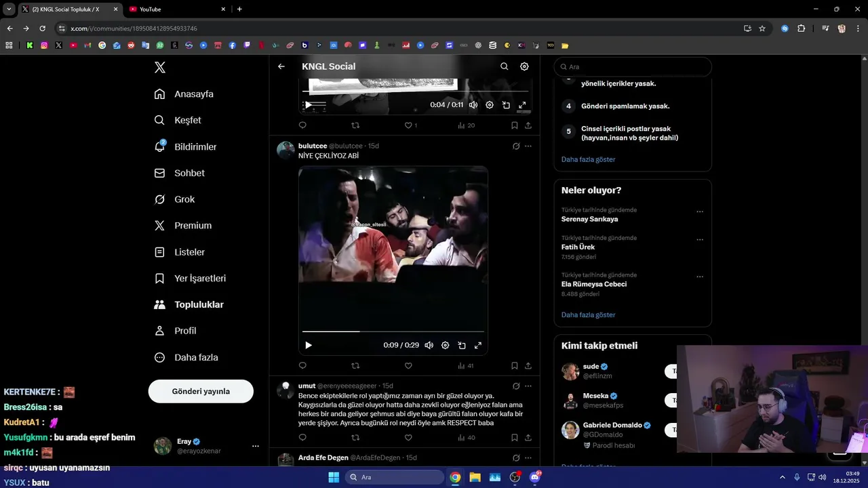Viewport: 868px width, 488px height.
Task: Mute the top video at 0:04
Action: pyautogui.click(x=473, y=105)
